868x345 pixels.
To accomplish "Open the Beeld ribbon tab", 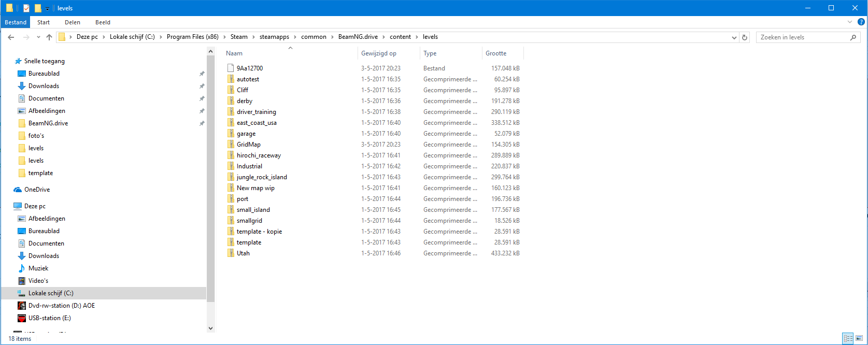I will tap(103, 22).
